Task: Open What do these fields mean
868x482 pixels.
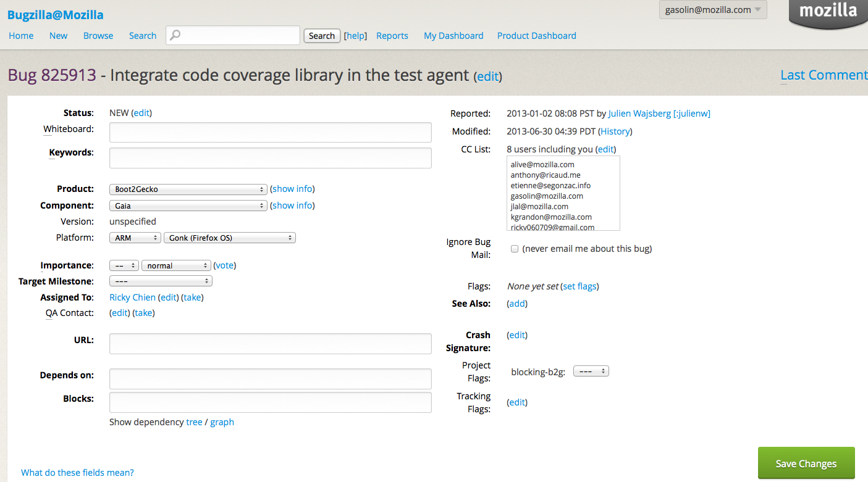Action: click(x=77, y=473)
